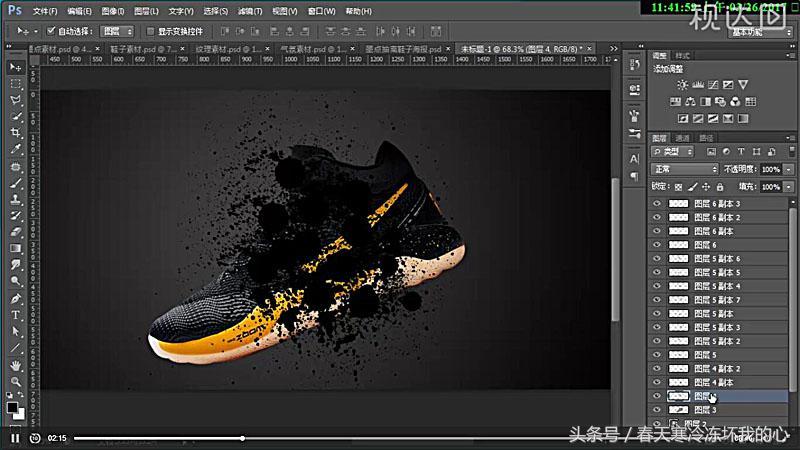Viewport: 800px width, 450px height.
Task: Toggle visibility of layer 图层 5 副本 7
Action: coord(657,300)
